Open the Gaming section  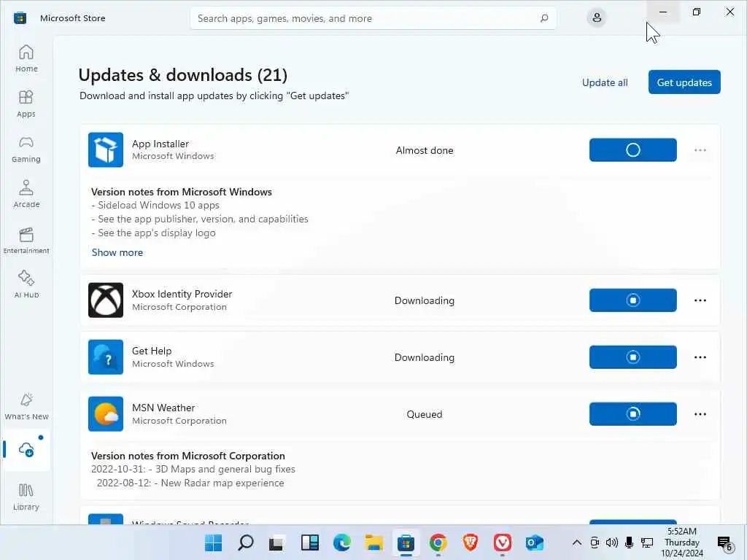point(26,149)
